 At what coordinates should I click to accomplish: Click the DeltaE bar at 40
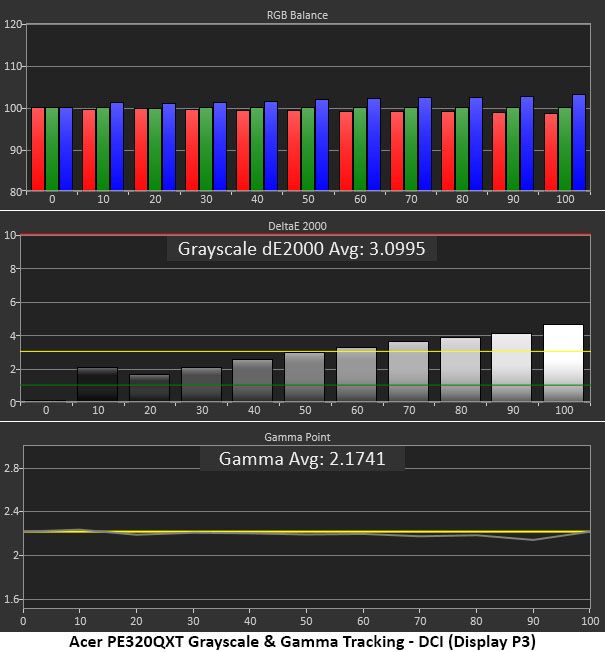252,380
